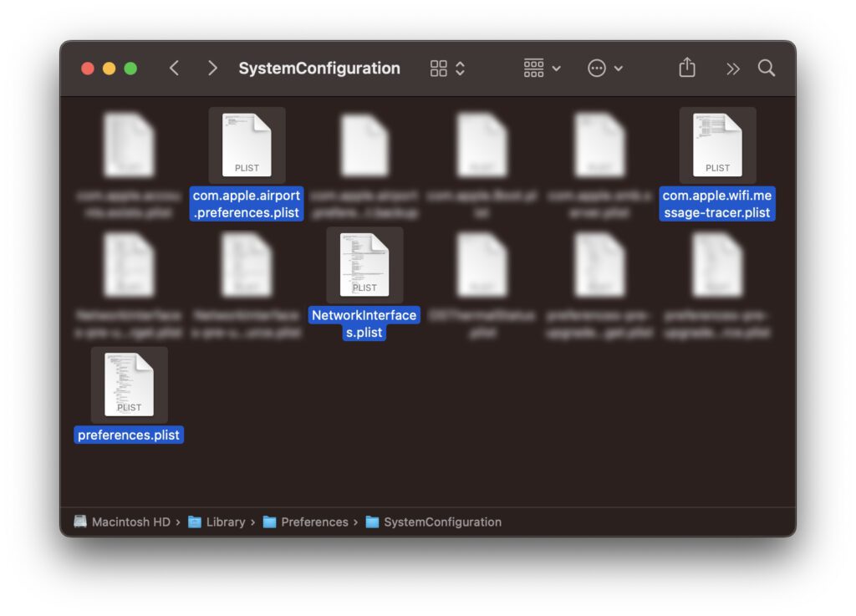Open NetworkInterfaces.plist
Screen dimensions: 856x616
(364, 264)
